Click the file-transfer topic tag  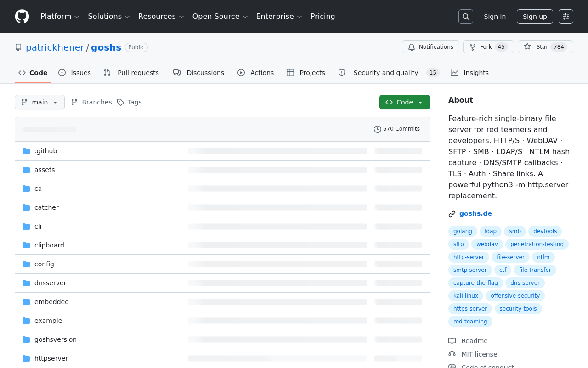(x=535, y=270)
